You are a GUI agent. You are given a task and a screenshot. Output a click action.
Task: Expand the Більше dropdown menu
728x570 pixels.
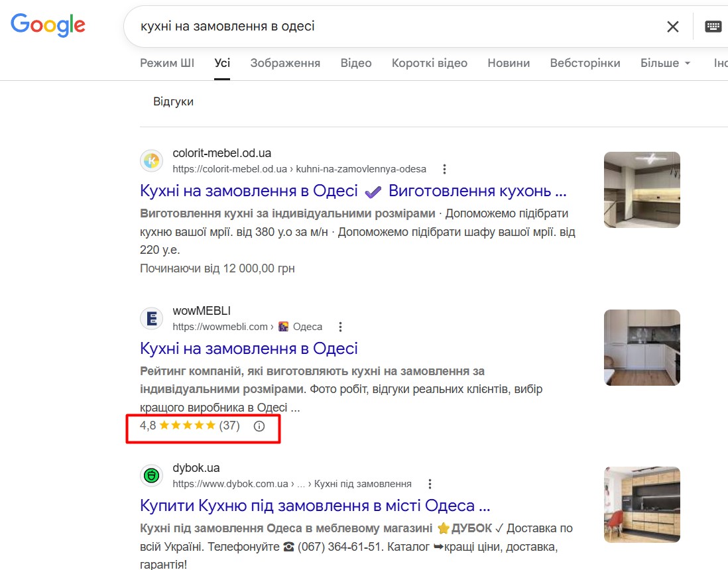[665, 63]
